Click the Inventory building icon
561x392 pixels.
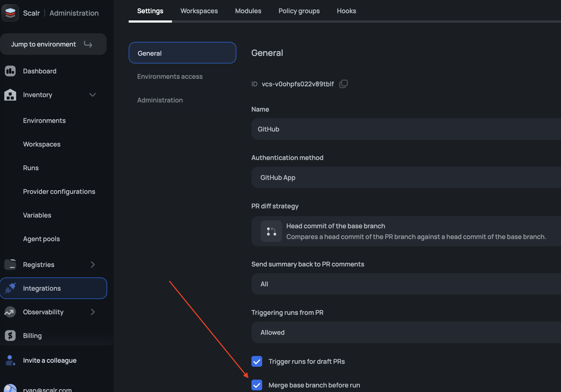10,95
